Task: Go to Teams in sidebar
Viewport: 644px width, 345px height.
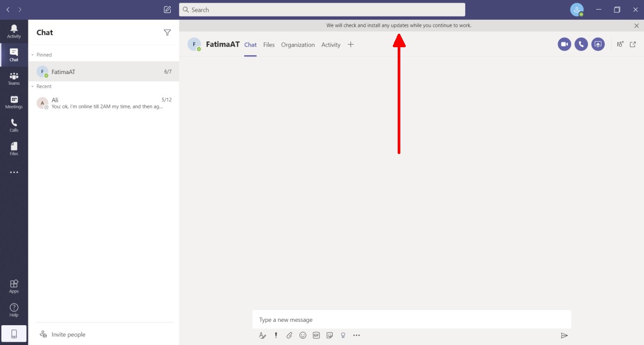Action: [x=14, y=78]
